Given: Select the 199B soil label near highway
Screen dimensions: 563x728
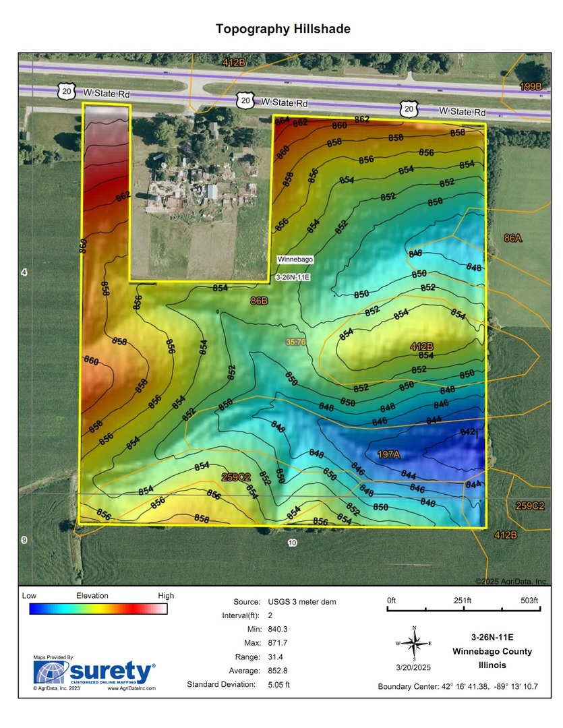Looking at the screenshot, I should point(531,87).
